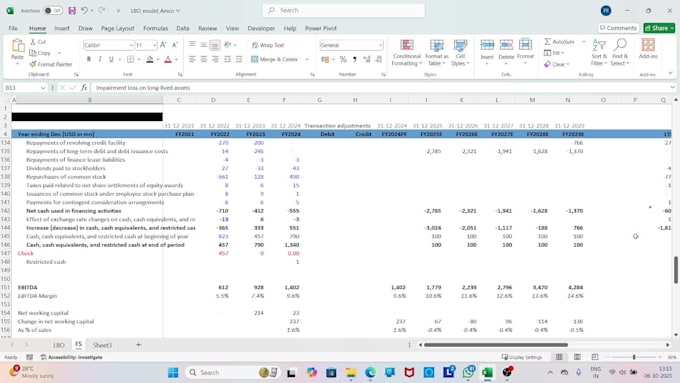680x383 pixels.
Task: Open the General number format dropdown
Action: click(x=380, y=45)
